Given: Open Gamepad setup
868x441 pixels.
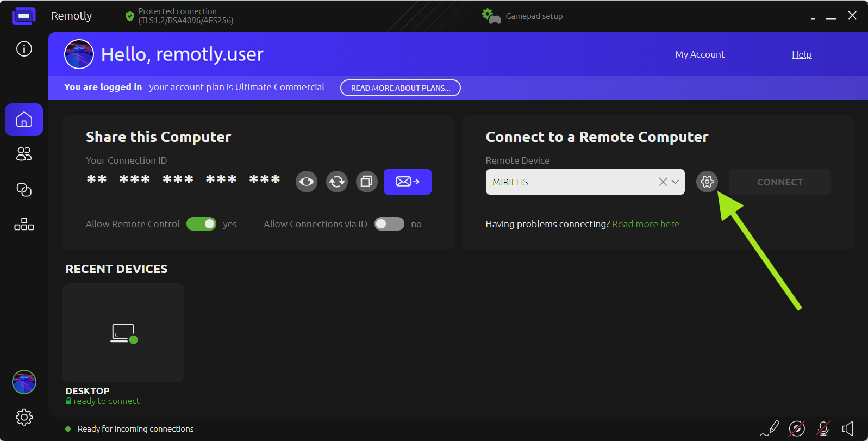Looking at the screenshot, I should point(523,16).
